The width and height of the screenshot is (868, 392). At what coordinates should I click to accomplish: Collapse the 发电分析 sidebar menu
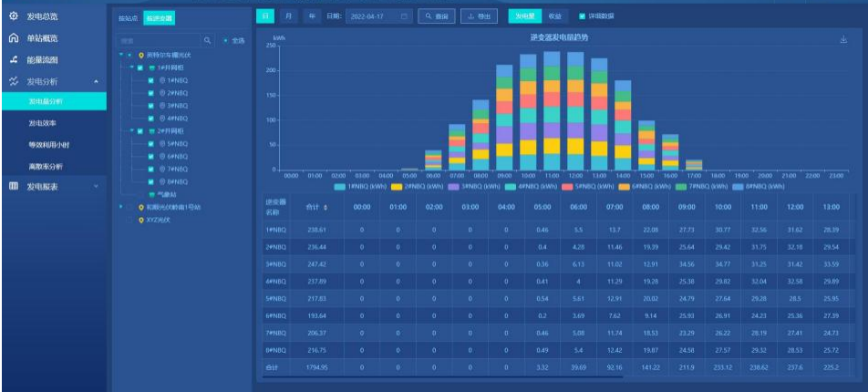tap(97, 81)
